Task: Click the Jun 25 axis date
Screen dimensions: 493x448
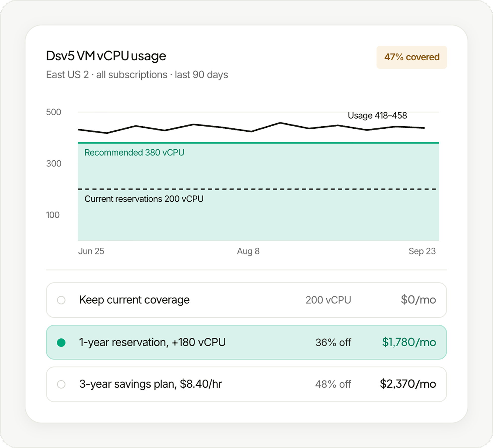Action: point(91,251)
